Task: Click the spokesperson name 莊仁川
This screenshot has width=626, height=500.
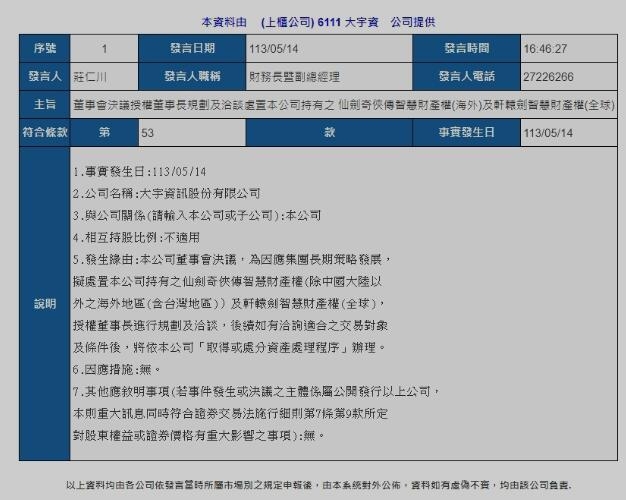Action: pos(90,77)
